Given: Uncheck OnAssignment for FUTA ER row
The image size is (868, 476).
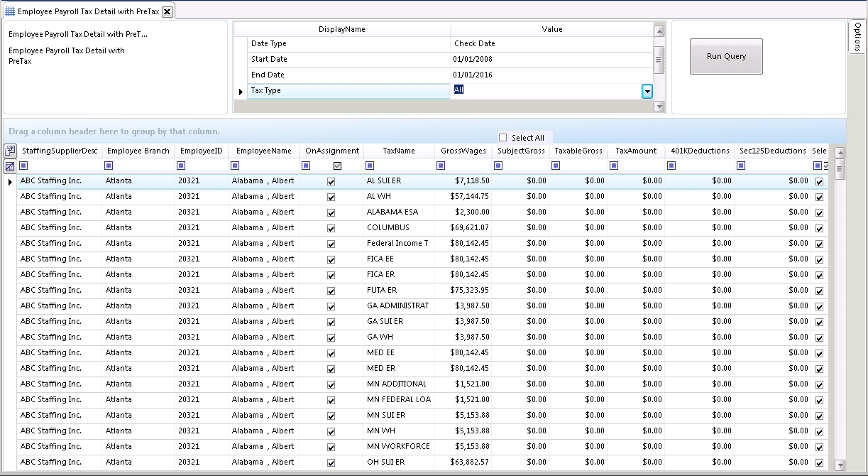Looking at the screenshot, I should [331, 291].
